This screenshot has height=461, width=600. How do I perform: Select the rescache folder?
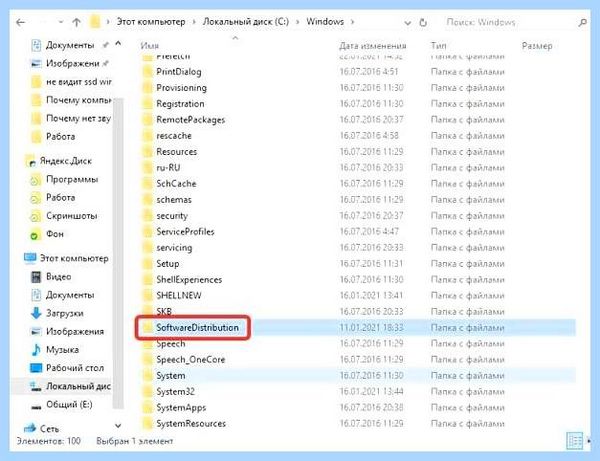click(174, 136)
